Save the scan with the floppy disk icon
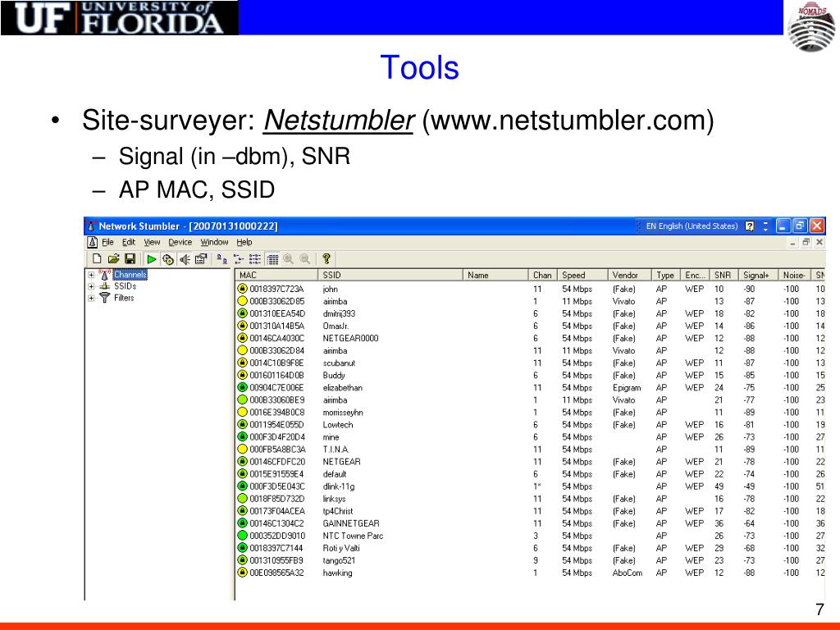Screen dimensions: 840x630 pyautogui.click(x=130, y=258)
